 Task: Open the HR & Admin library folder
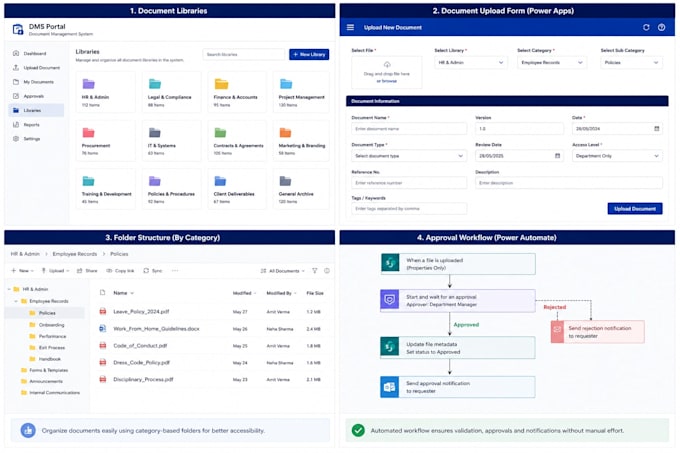pos(106,93)
